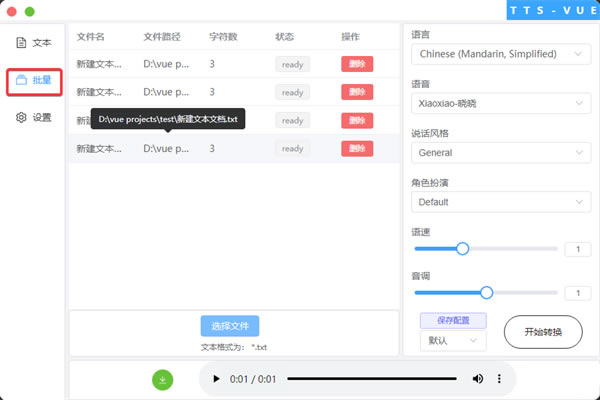Click 开始转换 to start conversion
Viewport: 600px width, 400px height.
click(x=543, y=332)
